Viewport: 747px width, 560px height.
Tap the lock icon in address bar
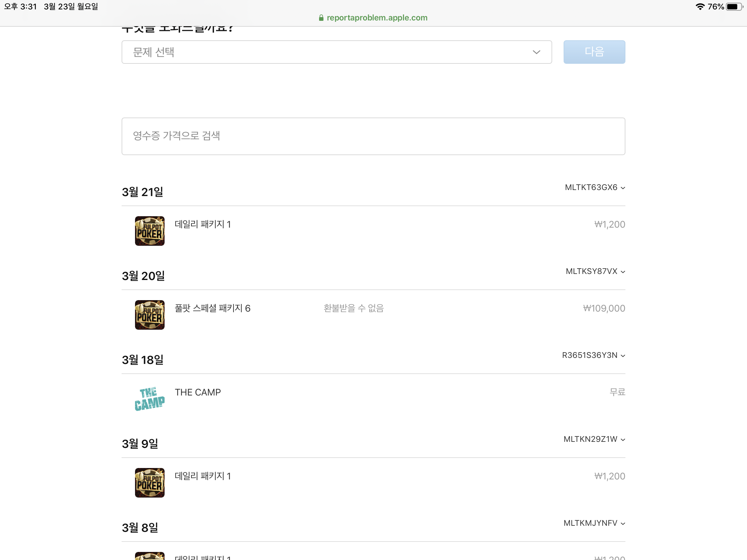pyautogui.click(x=321, y=18)
